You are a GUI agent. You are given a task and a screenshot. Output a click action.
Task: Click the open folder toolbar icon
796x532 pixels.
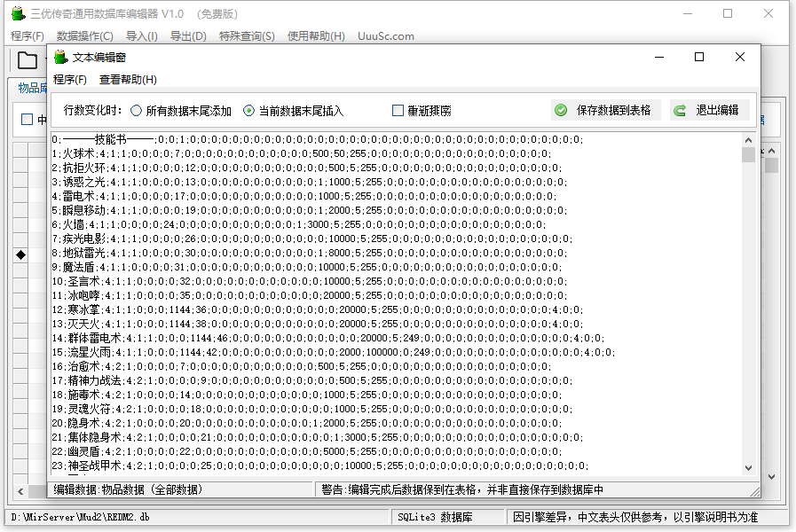point(28,60)
